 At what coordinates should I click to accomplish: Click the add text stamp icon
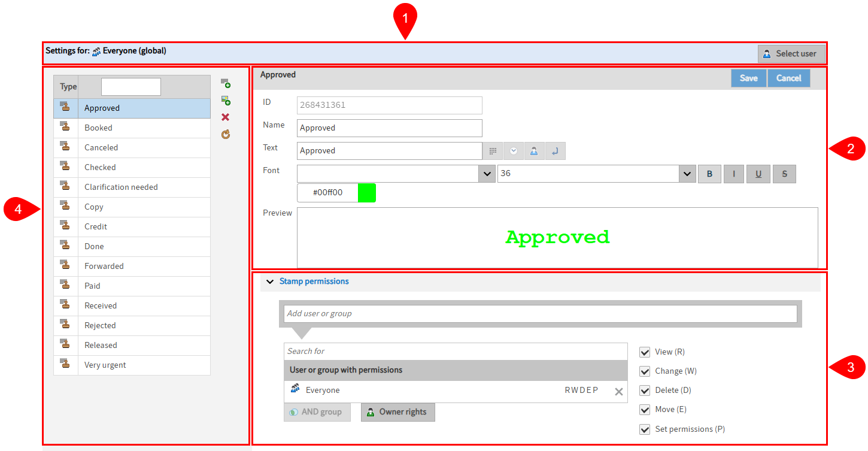pyautogui.click(x=225, y=83)
